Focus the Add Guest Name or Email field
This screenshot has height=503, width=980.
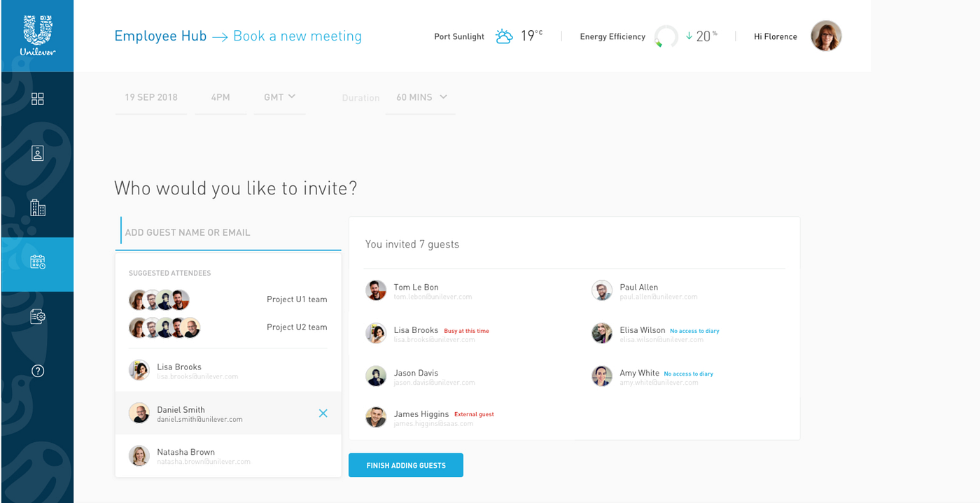(228, 232)
